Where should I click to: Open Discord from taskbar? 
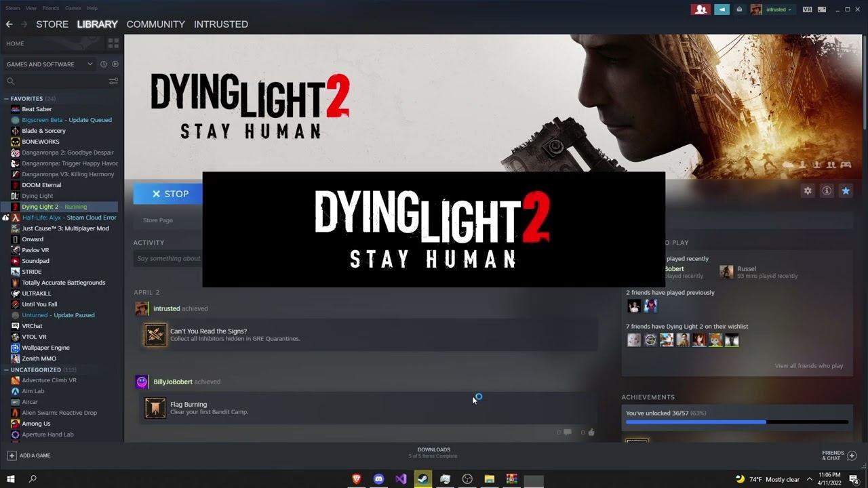(x=378, y=479)
